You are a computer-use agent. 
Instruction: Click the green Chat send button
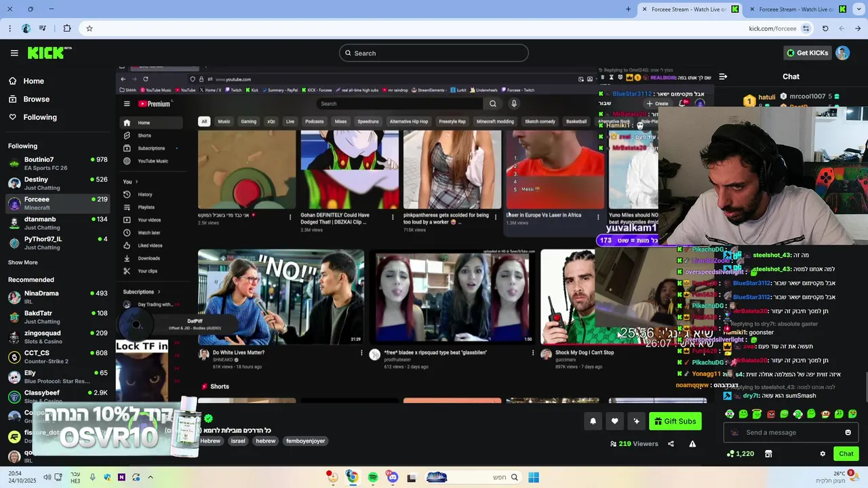[846, 453]
